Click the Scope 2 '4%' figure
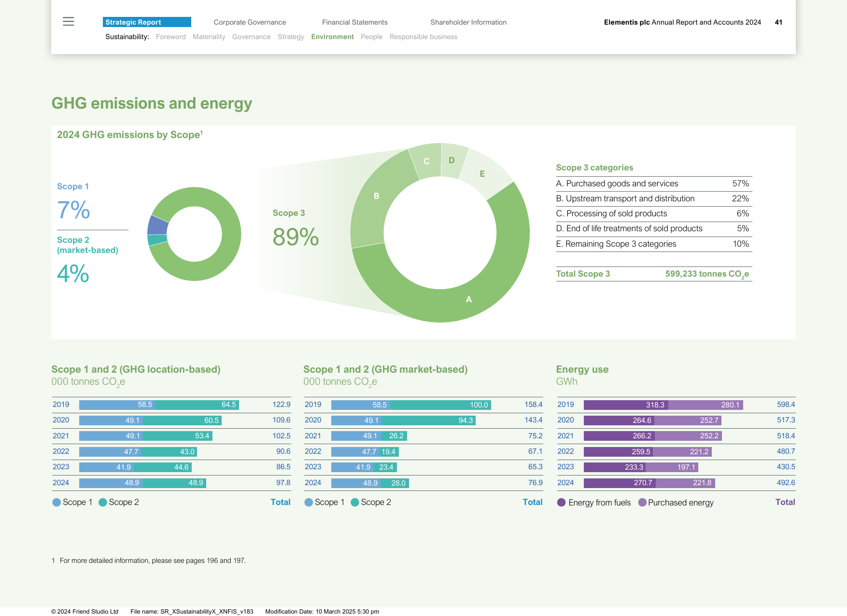This screenshot has width=847, height=616. tap(73, 274)
